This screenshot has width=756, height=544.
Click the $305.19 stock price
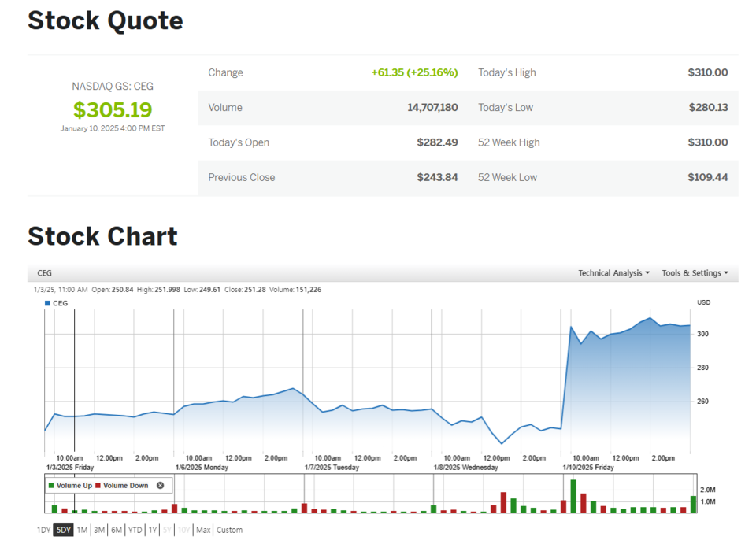113,109
